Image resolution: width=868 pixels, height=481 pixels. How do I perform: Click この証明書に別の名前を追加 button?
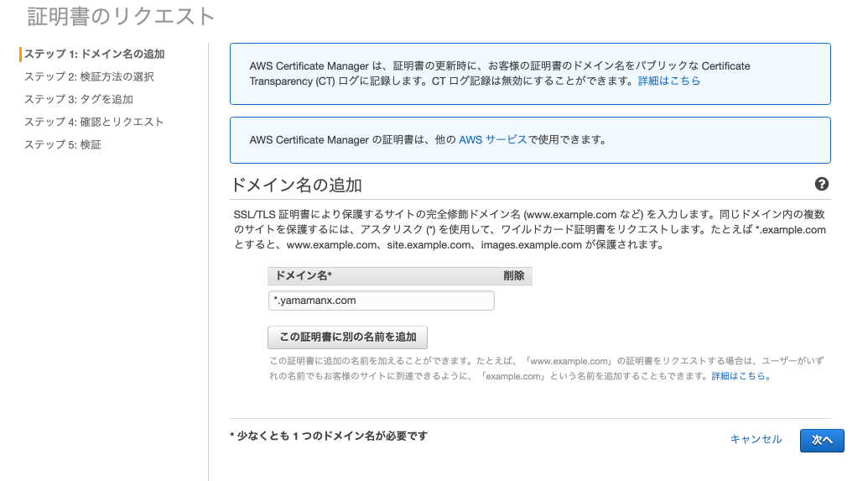[x=348, y=337]
